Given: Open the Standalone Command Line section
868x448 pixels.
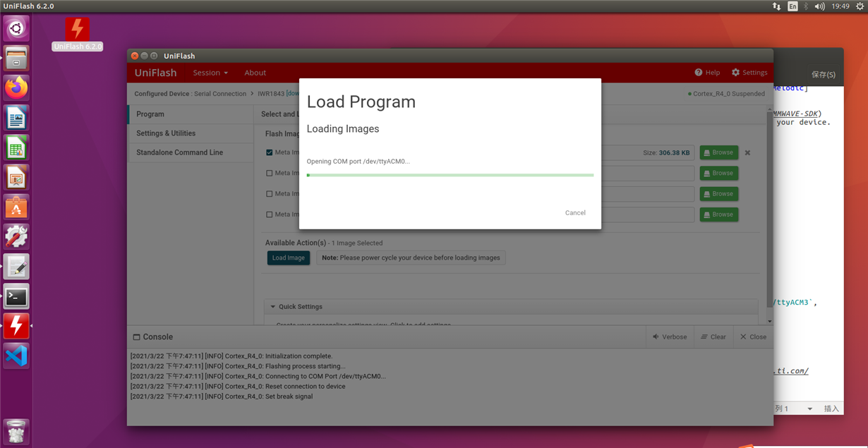Looking at the screenshot, I should (x=191, y=152).
